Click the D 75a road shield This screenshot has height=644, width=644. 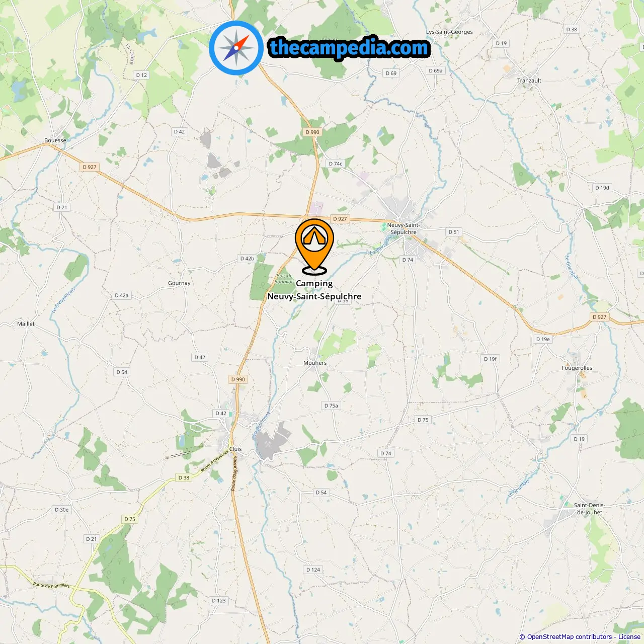pos(332,406)
